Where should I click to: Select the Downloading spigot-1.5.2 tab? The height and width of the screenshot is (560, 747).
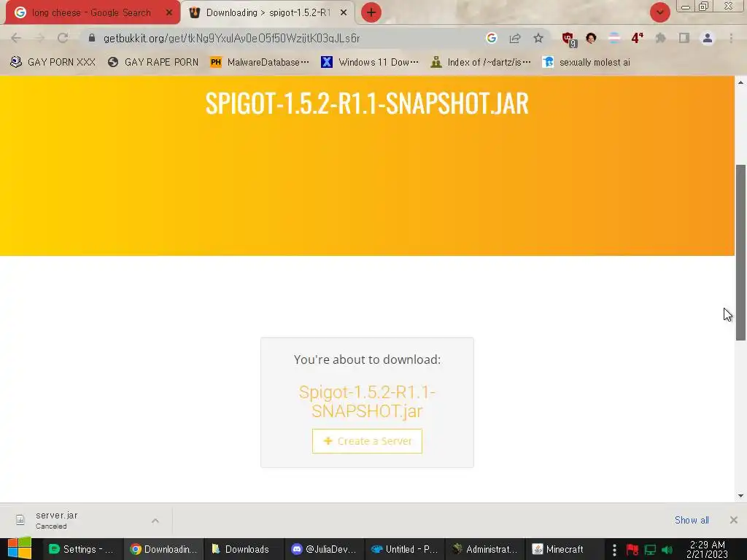click(267, 13)
